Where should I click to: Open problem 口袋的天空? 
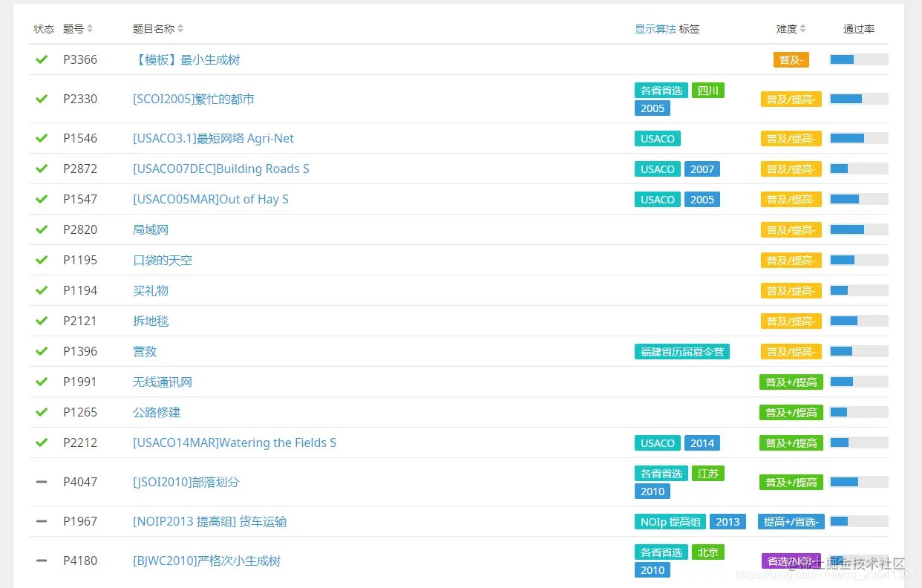[163, 260]
